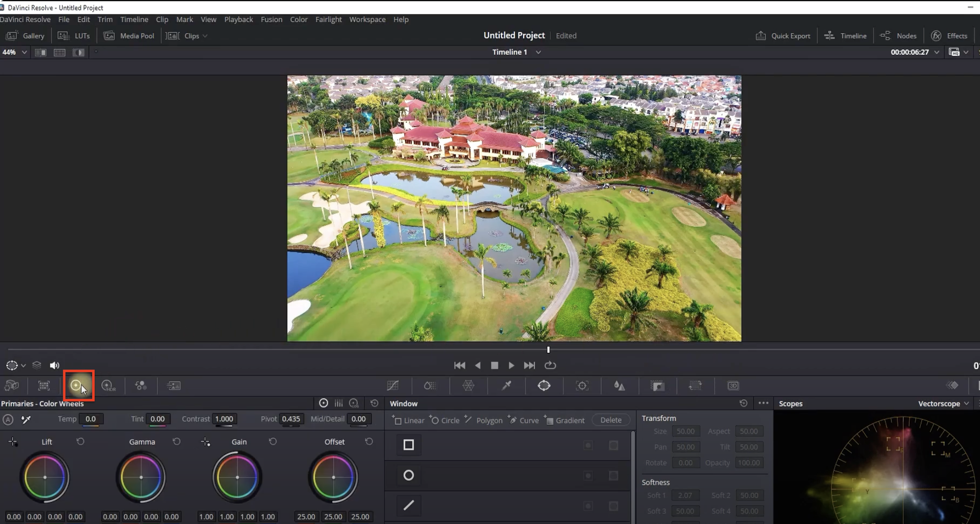980x524 pixels.
Task: Open the HDR grading wheels palette
Action: pyautogui.click(x=108, y=386)
